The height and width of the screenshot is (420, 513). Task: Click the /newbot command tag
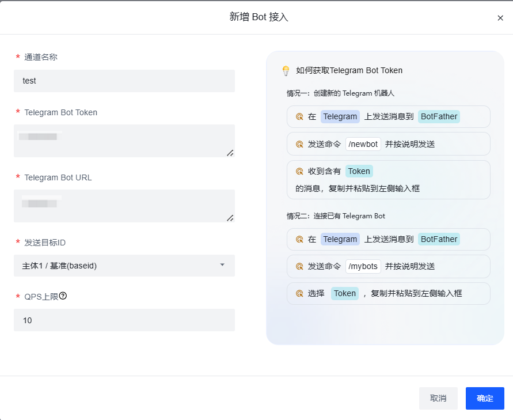[363, 144]
